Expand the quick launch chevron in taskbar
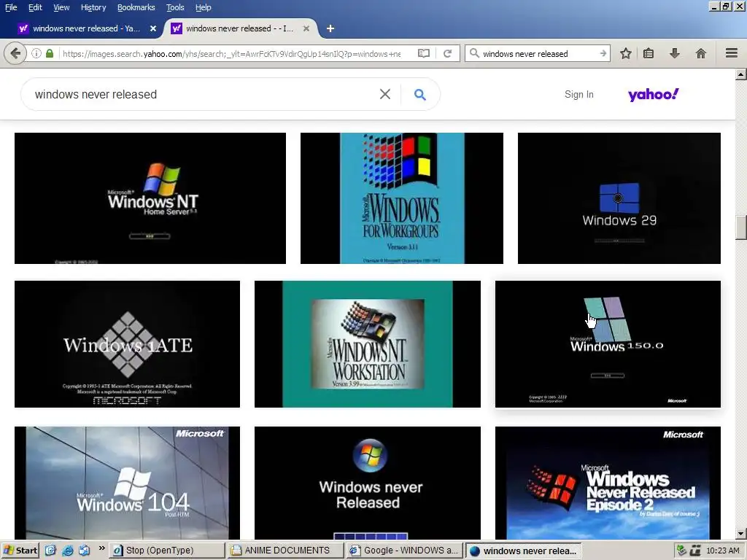 [x=101, y=548]
